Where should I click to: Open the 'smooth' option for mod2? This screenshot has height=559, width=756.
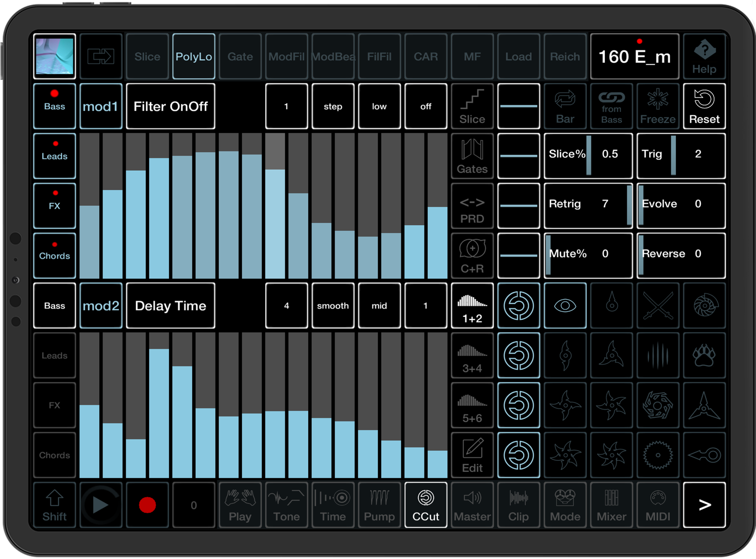[x=333, y=305]
